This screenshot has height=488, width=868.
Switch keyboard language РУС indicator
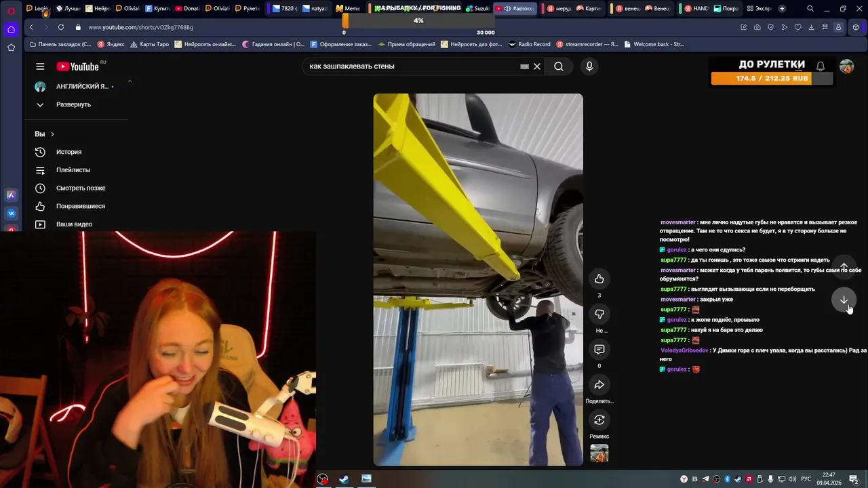[806, 479]
